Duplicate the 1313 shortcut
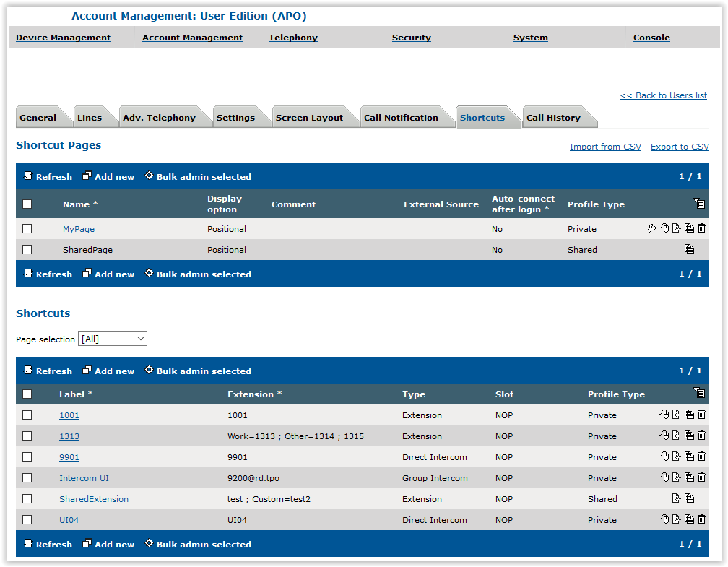Viewport: 728px width, 567px height. (x=689, y=435)
